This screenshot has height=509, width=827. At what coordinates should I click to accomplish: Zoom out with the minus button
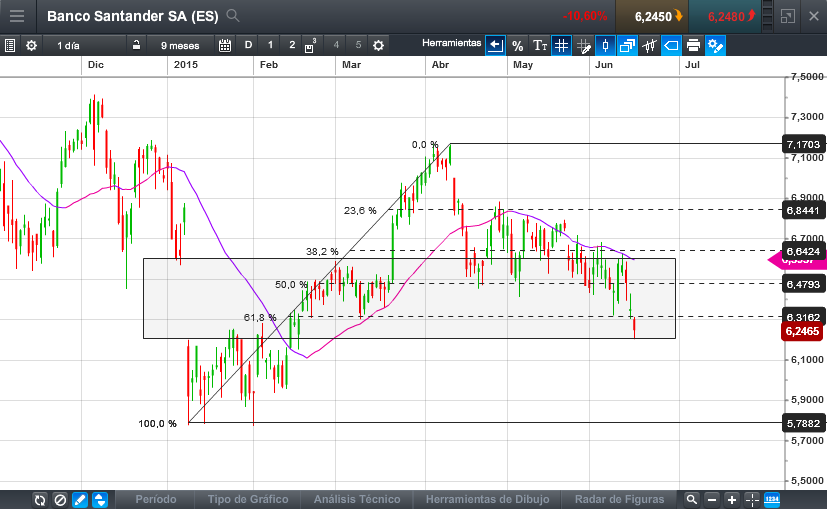(x=711, y=500)
